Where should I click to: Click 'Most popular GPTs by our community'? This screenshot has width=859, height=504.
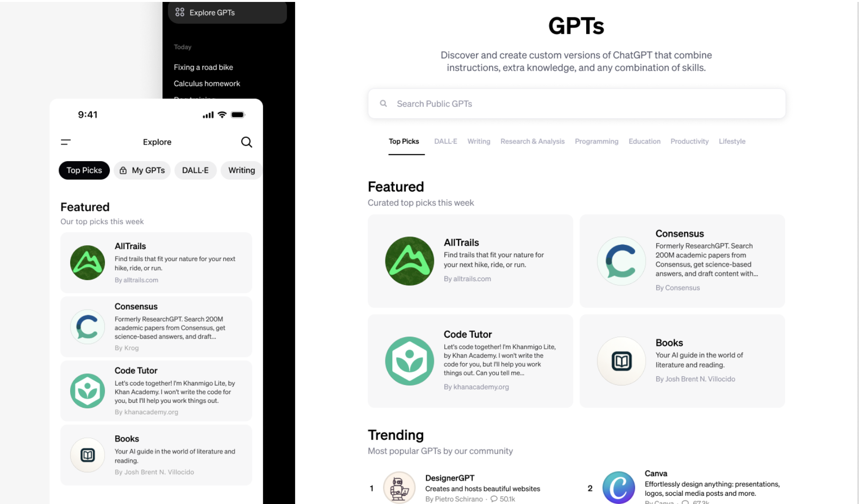[440, 451]
